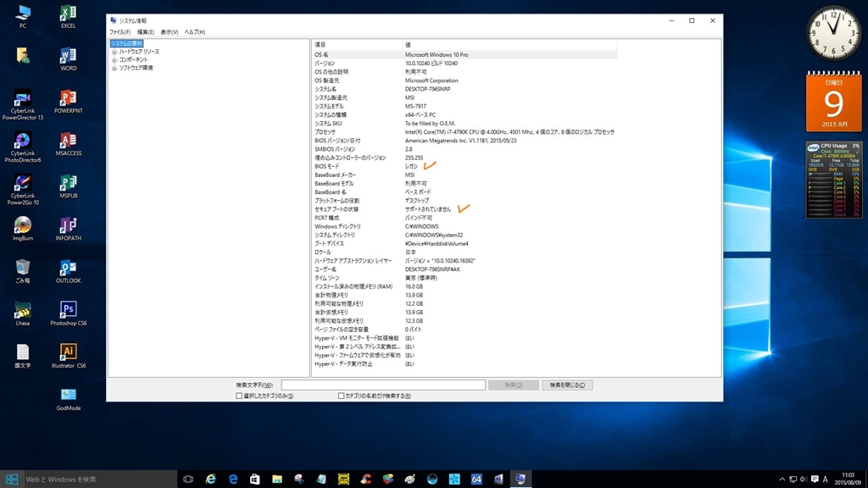Select the ImgBurn desktop icon
This screenshot has height=488, width=868.
coord(23,225)
